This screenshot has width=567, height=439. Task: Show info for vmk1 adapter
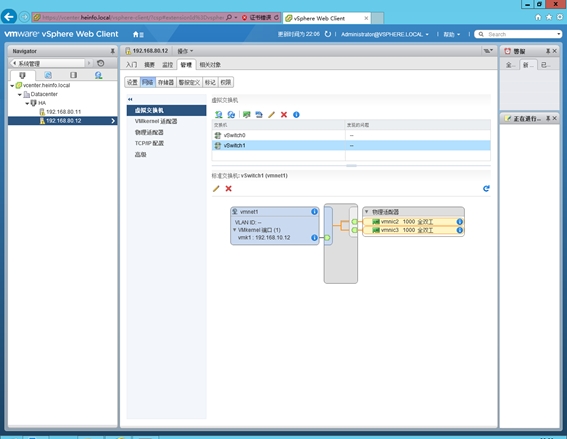[314, 238]
